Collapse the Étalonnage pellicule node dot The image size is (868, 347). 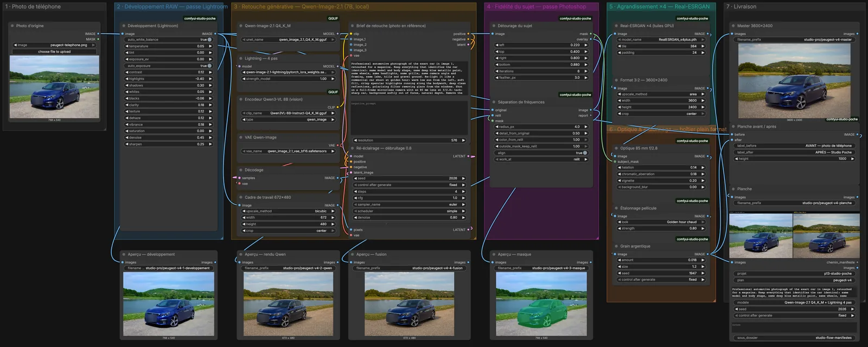tap(616, 208)
